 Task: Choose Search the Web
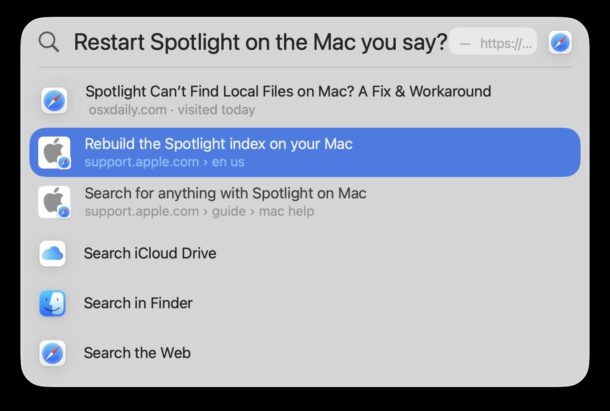tap(137, 353)
